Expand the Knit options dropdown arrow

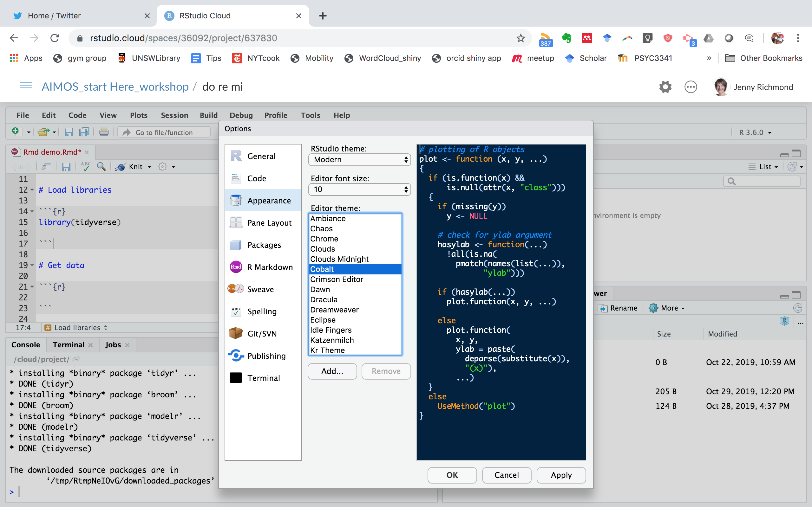[149, 167]
